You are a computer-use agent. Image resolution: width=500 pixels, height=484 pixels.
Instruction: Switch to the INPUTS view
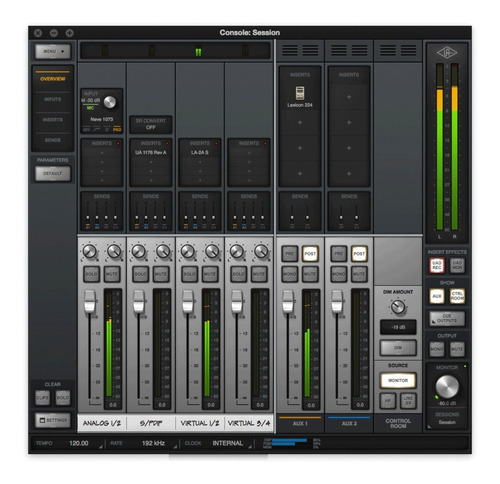(x=53, y=99)
